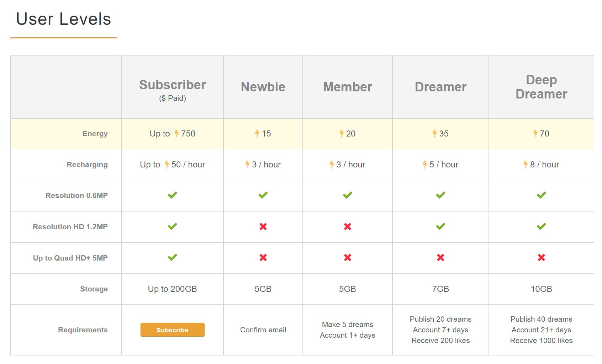This screenshot has height=364, width=602.
Task: Click the Confirm email requirement text
Action: (263, 330)
